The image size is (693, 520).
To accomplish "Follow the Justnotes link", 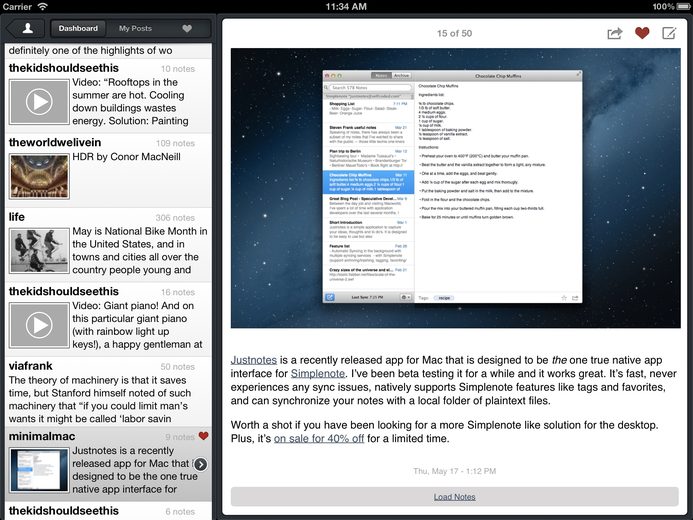I will (254, 360).
